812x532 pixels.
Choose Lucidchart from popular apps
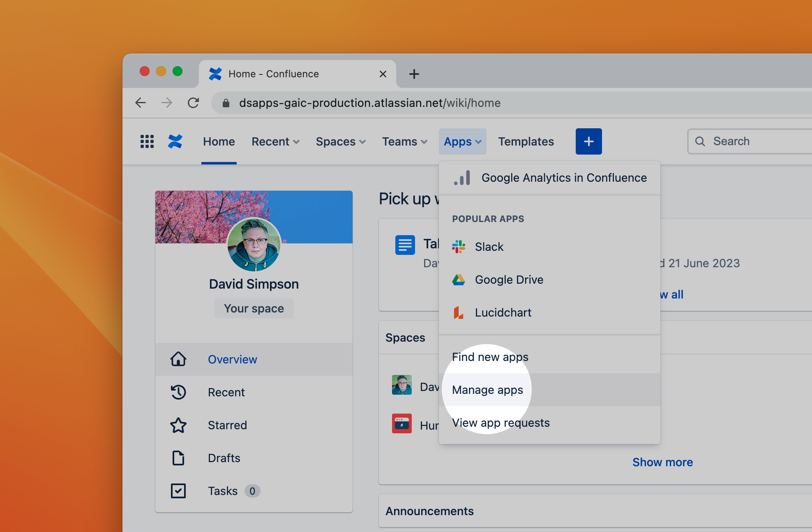503,312
